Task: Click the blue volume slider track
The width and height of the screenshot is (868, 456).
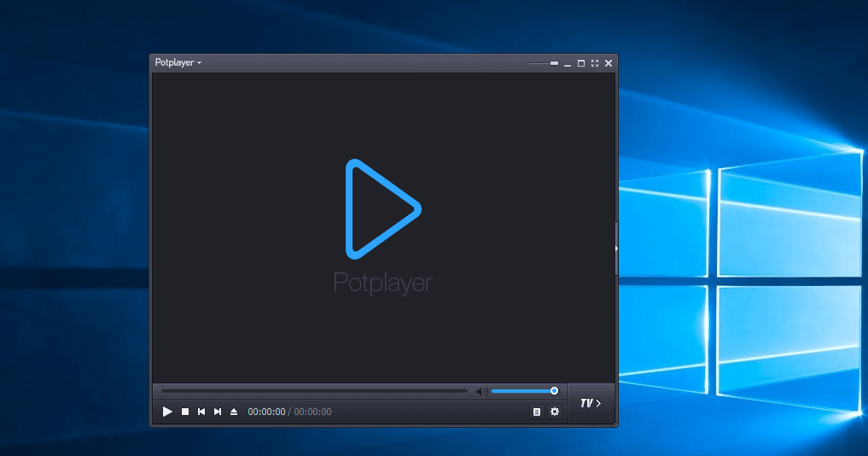Action: [521, 391]
